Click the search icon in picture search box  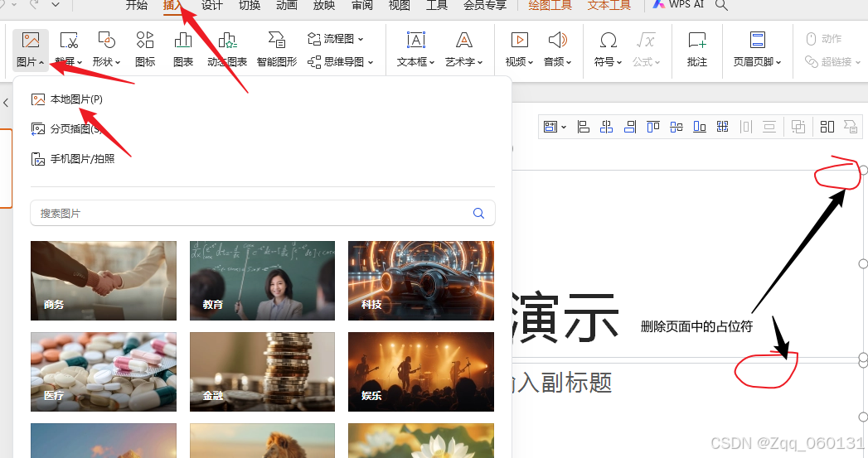(x=479, y=213)
